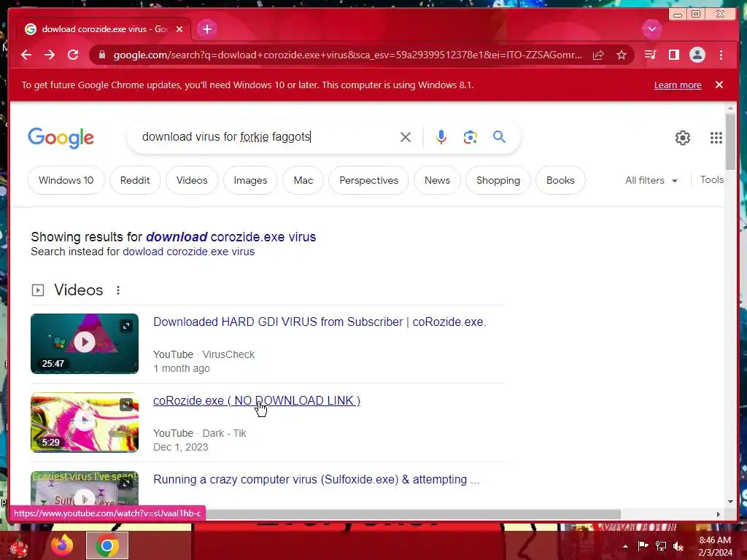Viewport: 747px width, 560px height.
Task: Play the 5:29 video thumbnail
Action: click(85, 422)
